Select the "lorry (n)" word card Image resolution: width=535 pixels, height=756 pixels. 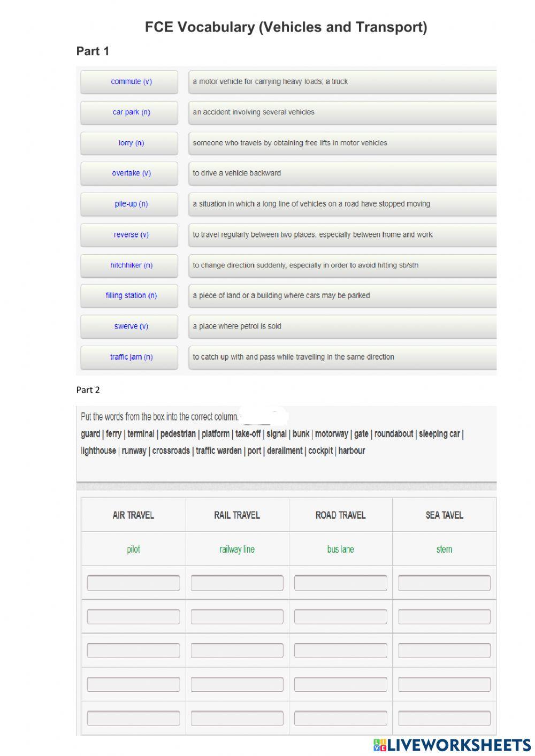coord(129,143)
